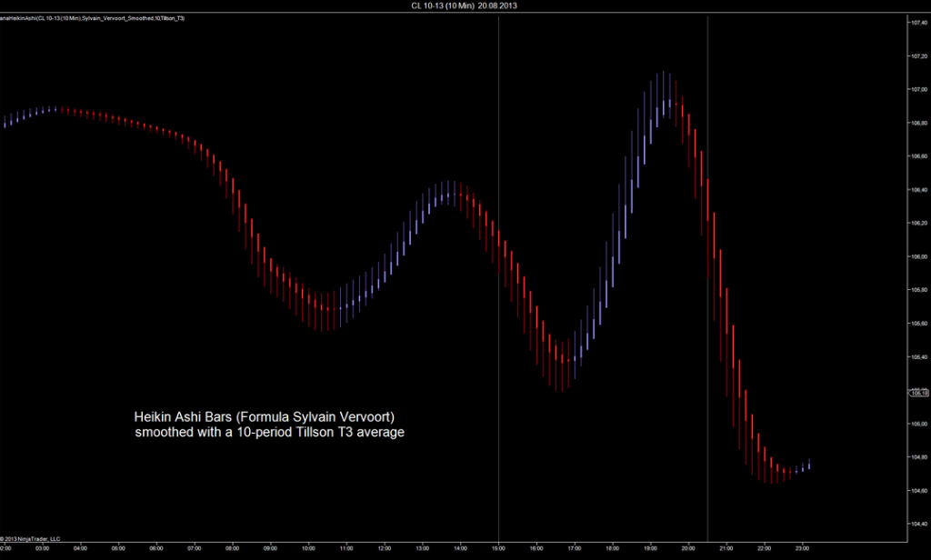931x560 pixels.
Task: Click the 21:00 time axis label
Action: coord(726,548)
